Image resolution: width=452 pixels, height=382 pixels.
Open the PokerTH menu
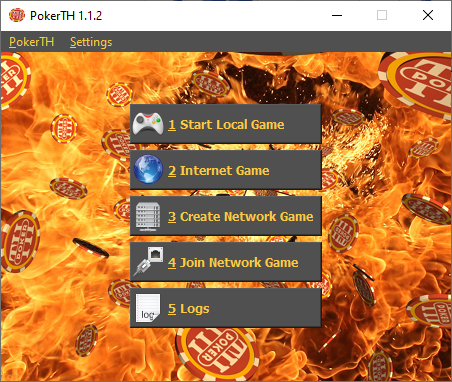point(31,42)
